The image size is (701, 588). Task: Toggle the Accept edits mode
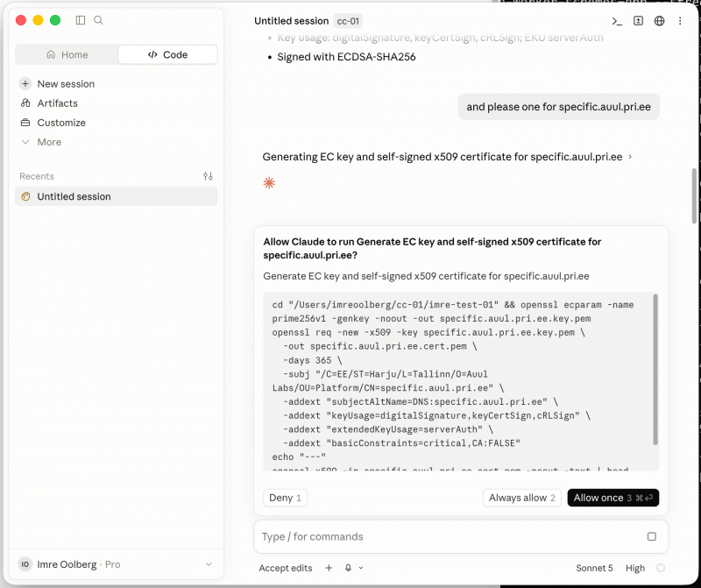pos(286,568)
